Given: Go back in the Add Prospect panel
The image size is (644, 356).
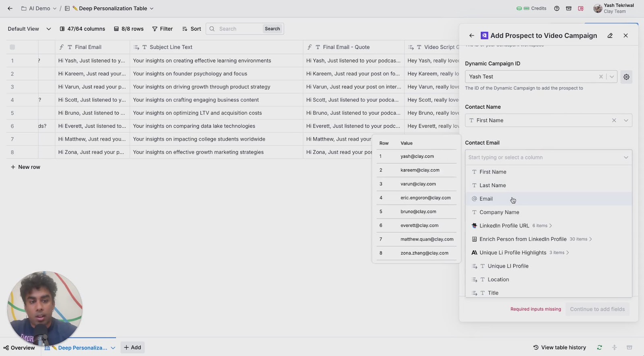Looking at the screenshot, I should (x=472, y=35).
